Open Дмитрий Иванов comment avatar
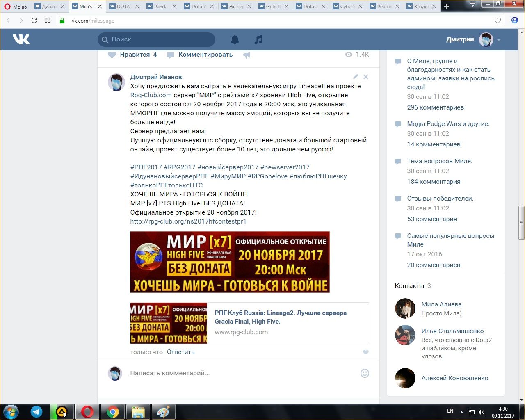Image resolution: width=525 pixels, height=420 pixels. tap(116, 82)
